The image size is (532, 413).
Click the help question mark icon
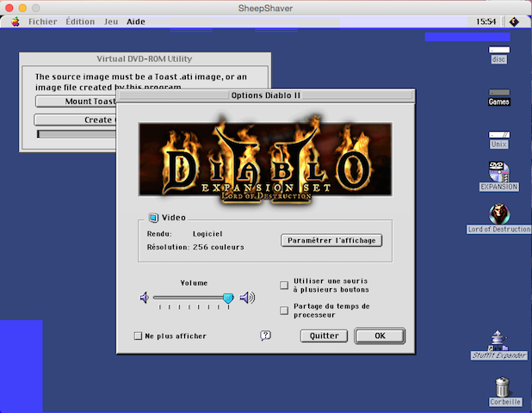coord(265,336)
